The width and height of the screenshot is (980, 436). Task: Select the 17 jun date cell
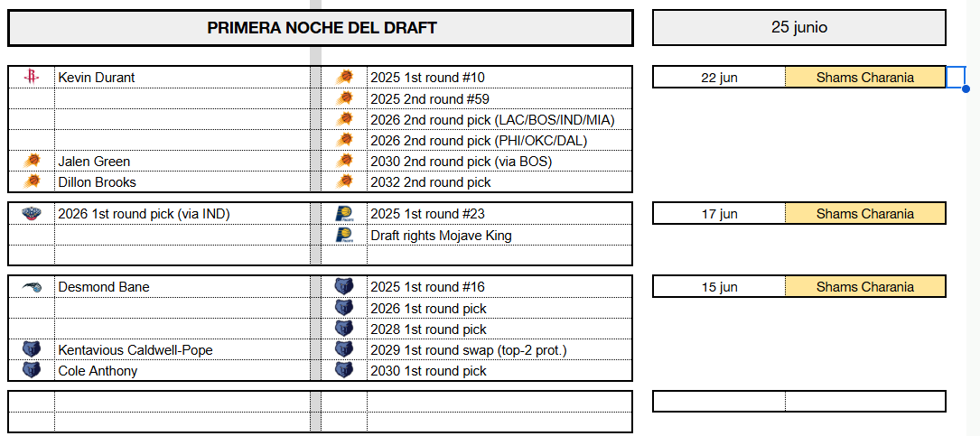[719, 214]
